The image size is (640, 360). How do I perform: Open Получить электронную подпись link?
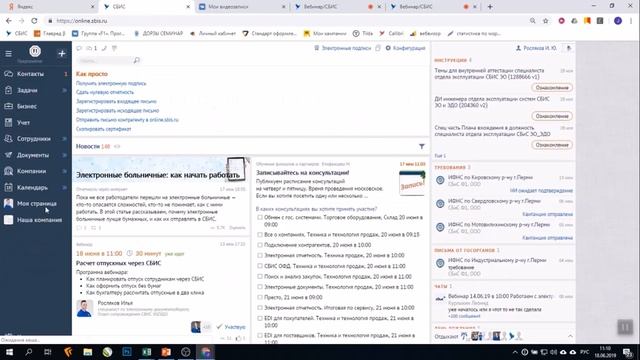111,83
